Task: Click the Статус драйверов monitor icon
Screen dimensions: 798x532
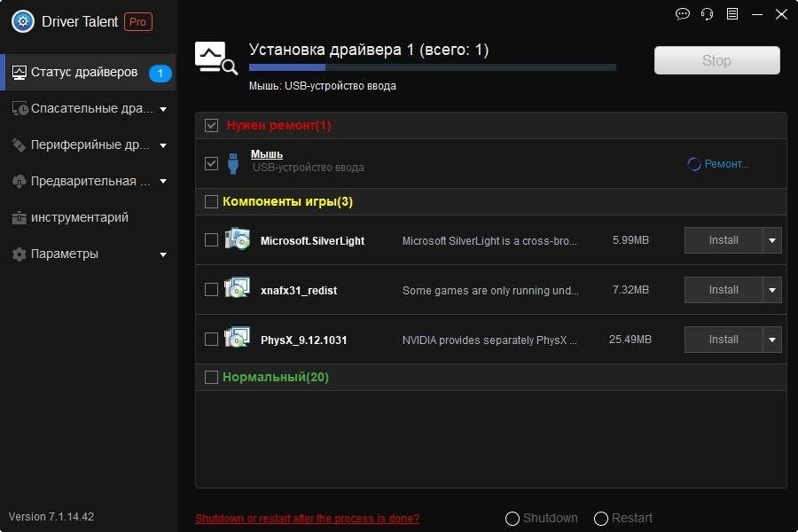Action: click(19, 73)
